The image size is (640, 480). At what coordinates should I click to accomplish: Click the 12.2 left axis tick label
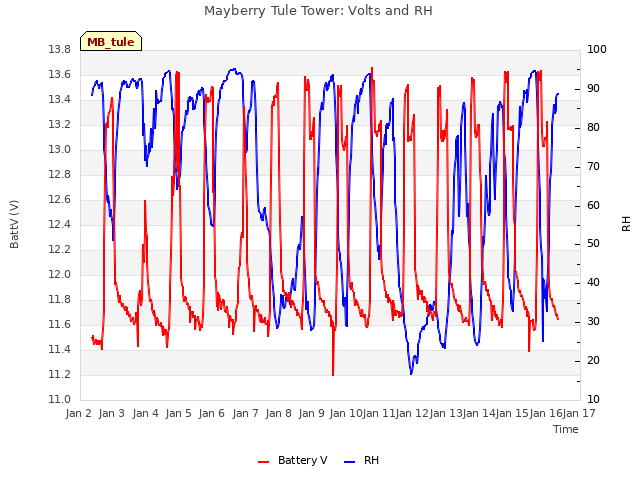coord(60,249)
